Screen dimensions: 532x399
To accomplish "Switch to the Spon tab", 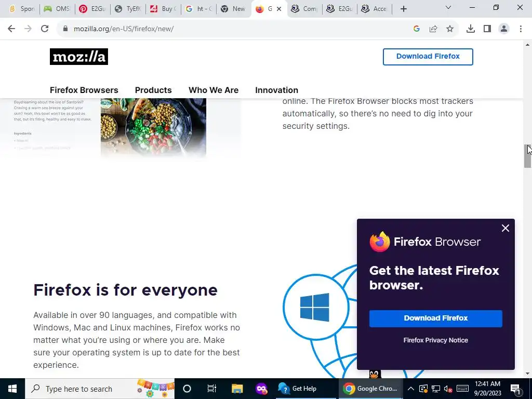I will point(22,9).
